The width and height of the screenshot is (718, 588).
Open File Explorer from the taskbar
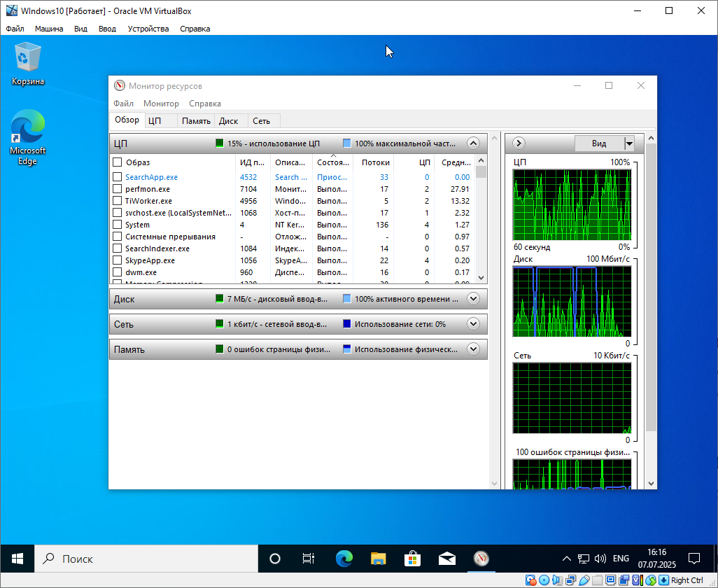(378, 559)
